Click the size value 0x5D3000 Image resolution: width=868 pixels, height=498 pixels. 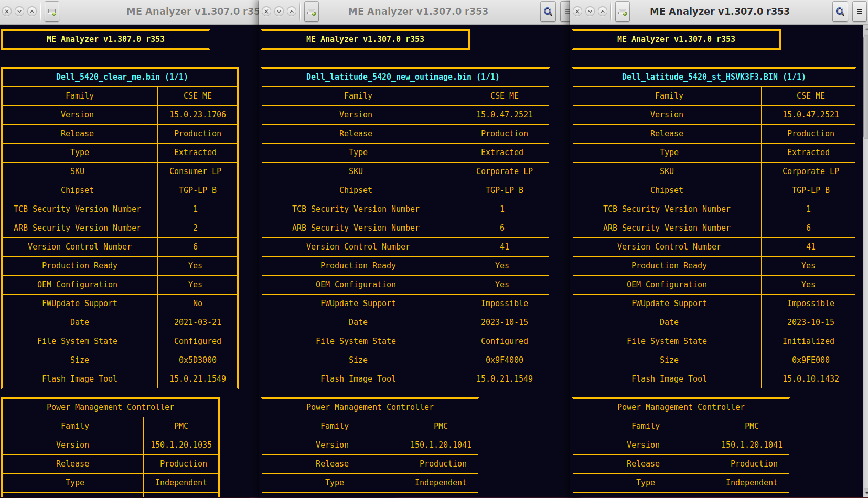pyautogui.click(x=198, y=360)
